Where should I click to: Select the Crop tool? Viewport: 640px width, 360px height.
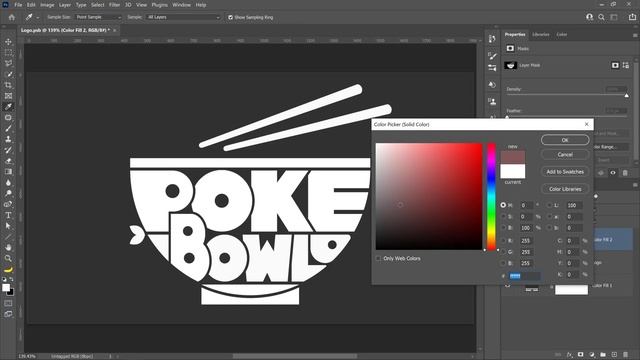[8, 85]
